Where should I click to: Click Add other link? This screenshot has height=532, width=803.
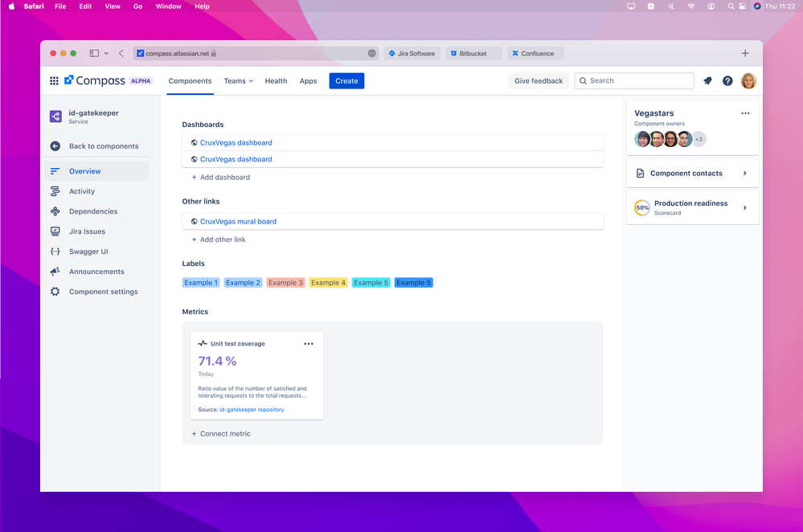(x=218, y=239)
